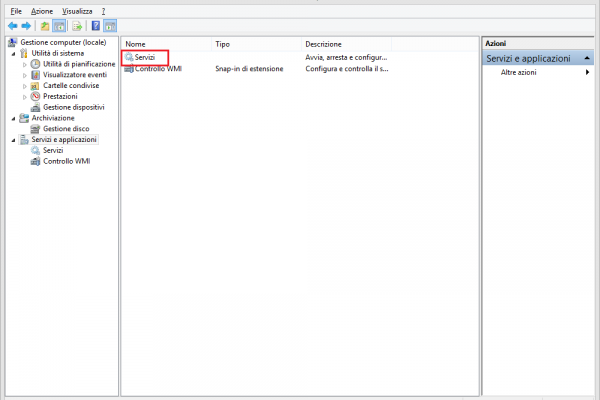
Task: Click the Gestione disco icon in tree
Action: click(x=35, y=129)
